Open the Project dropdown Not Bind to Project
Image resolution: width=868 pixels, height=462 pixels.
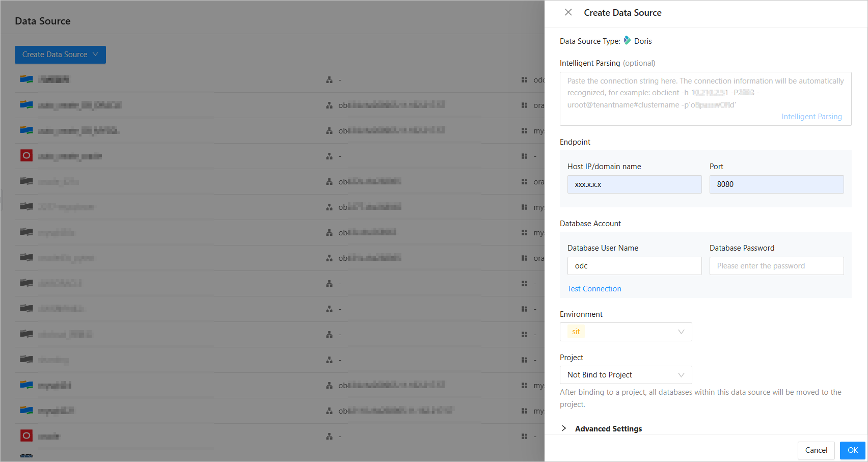click(x=626, y=375)
